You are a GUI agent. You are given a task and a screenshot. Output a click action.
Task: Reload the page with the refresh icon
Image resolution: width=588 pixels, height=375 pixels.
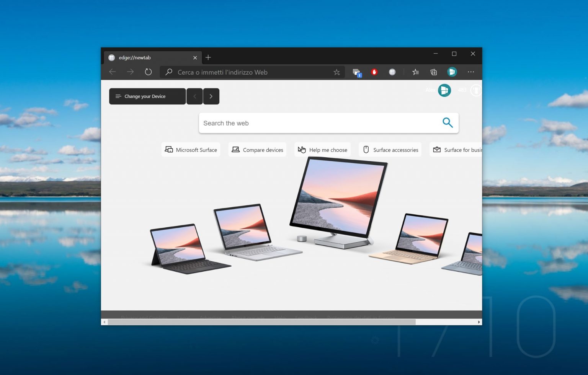pos(148,72)
